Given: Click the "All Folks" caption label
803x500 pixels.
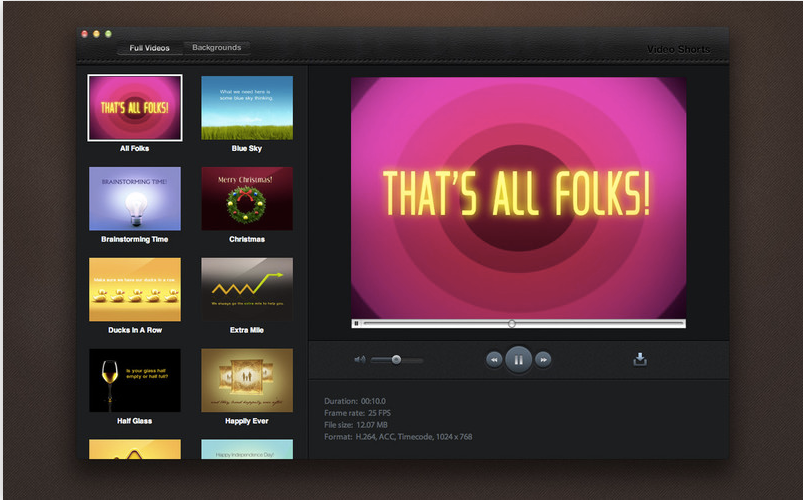Looking at the screenshot, I should pyautogui.click(x=135, y=149).
